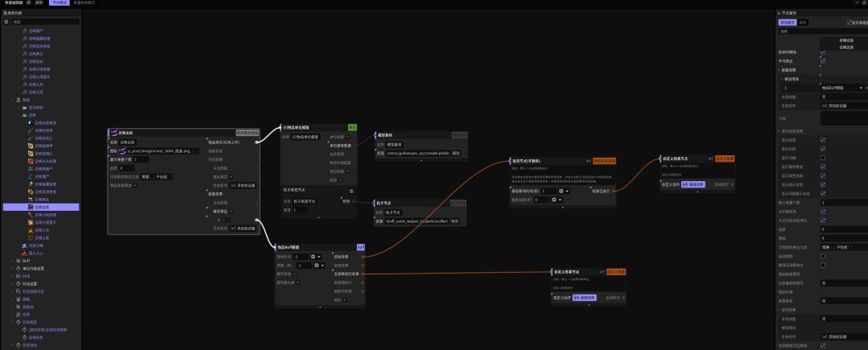Focus the type list search field

point(45,23)
